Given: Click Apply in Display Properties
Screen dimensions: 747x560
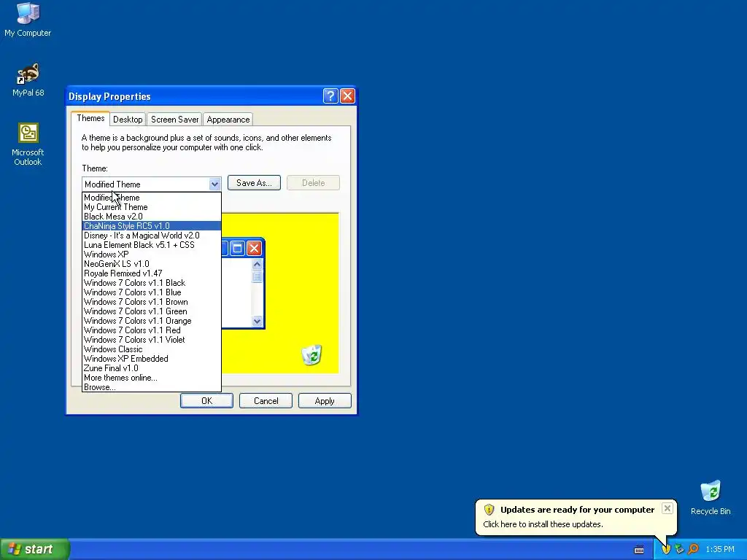Looking at the screenshot, I should click(x=325, y=401).
